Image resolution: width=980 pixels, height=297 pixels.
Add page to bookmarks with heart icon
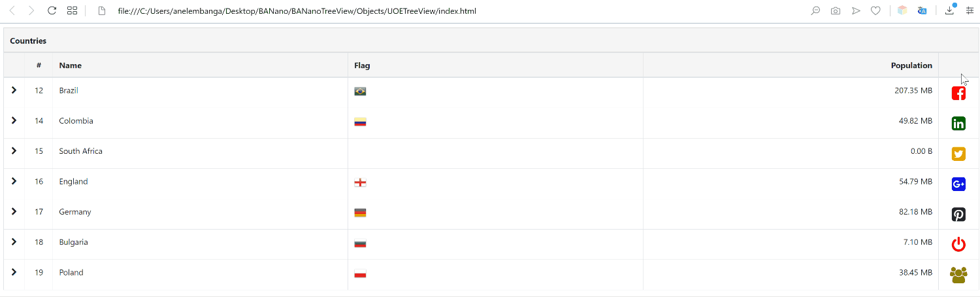point(875,10)
